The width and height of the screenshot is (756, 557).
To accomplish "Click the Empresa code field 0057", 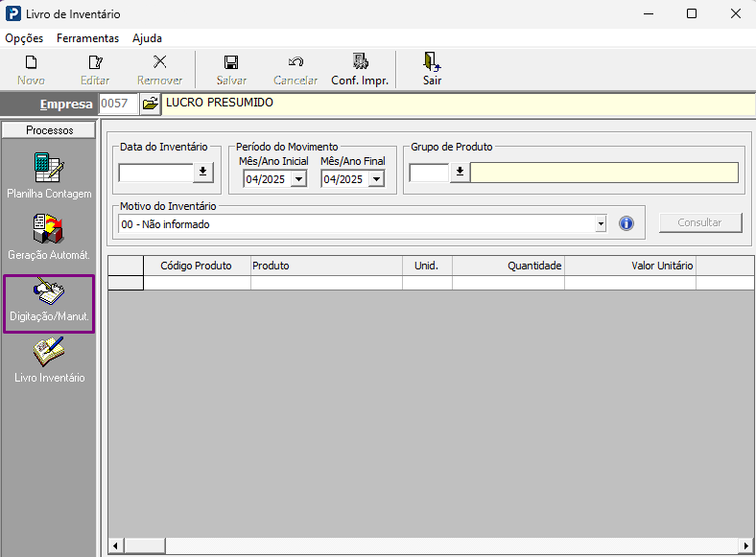I will pos(119,104).
